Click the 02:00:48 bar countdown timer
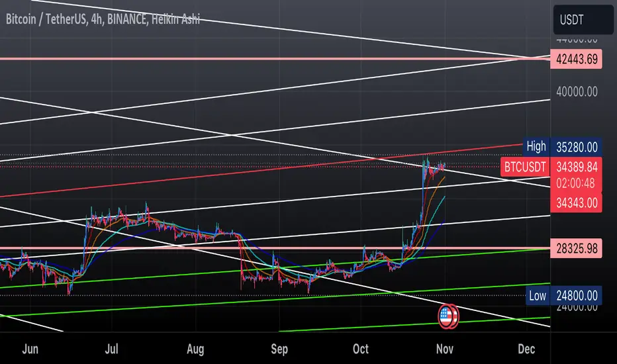Screen dimensions: 617x364 coord(576,183)
